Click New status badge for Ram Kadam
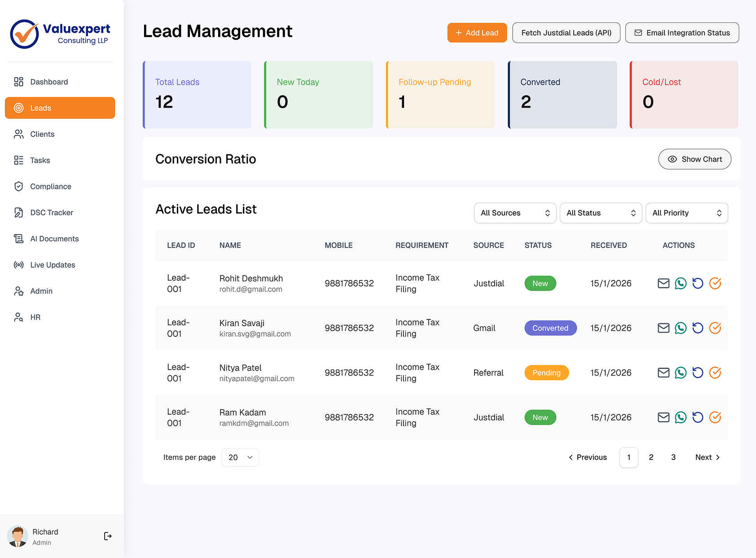This screenshot has height=558, width=756. point(540,417)
